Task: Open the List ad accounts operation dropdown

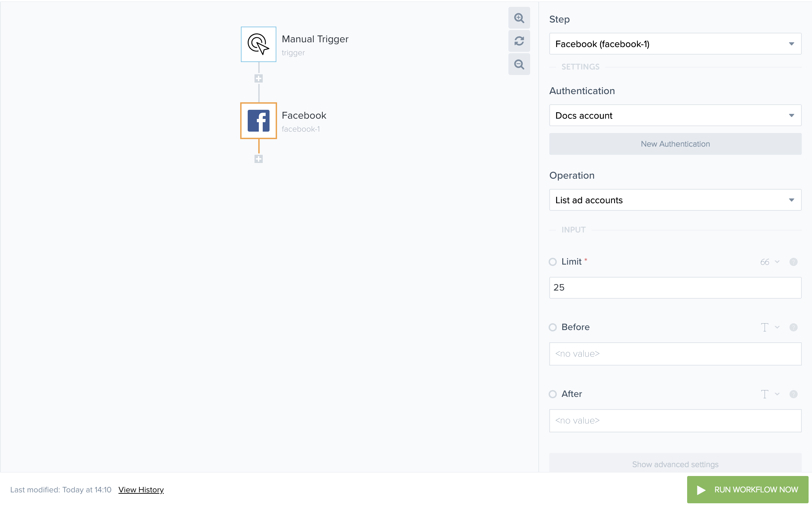Action: (x=675, y=200)
